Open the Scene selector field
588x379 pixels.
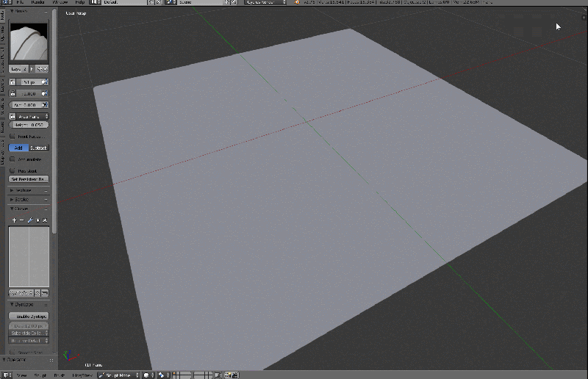pos(200,2)
